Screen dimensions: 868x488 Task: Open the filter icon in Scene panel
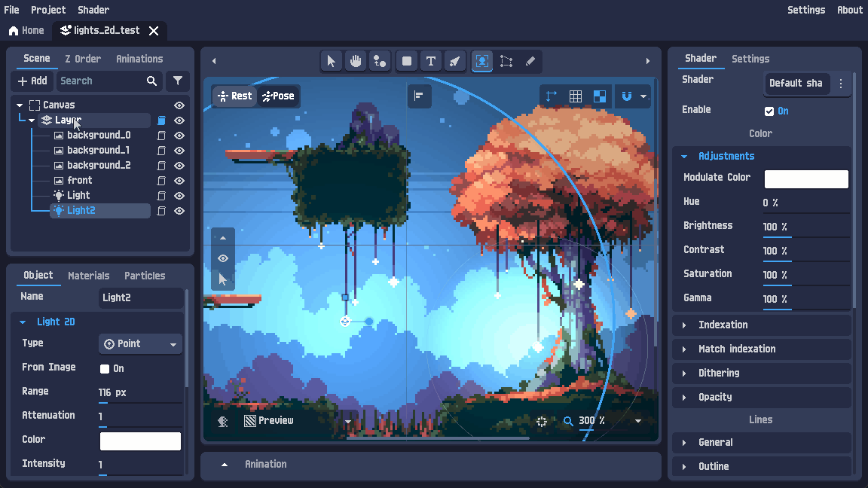click(x=178, y=81)
